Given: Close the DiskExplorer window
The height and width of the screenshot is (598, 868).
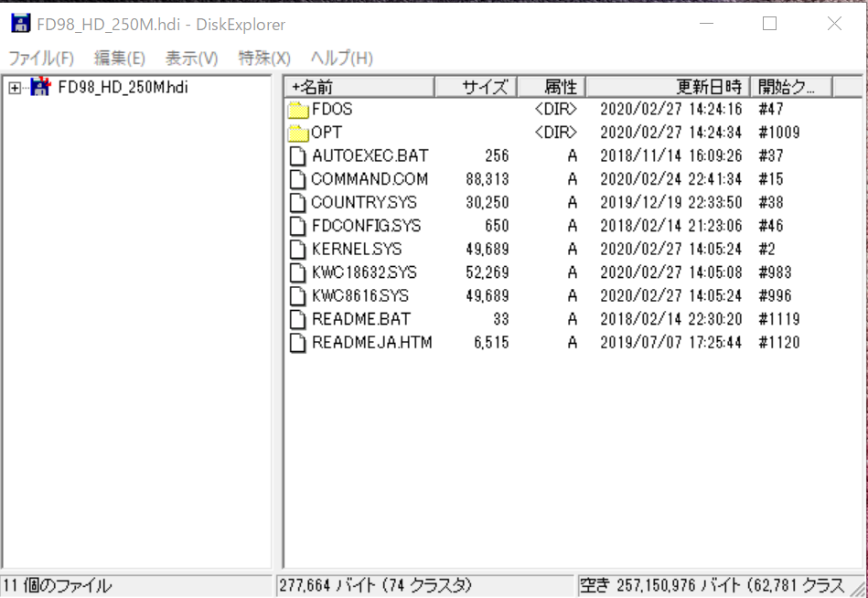Looking at the screenshot, I should tap(834, 23).
